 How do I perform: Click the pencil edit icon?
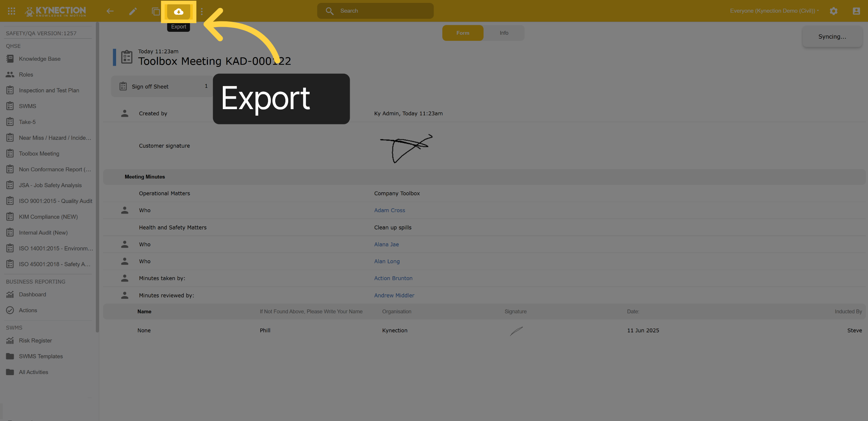coord(133,11)
